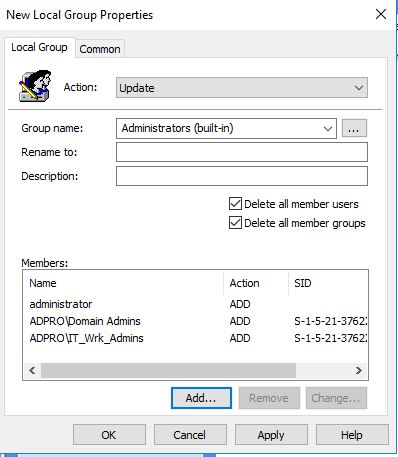The image size is (398, 457).
Task: Confirm with the OK button
Action: (109, 435)
